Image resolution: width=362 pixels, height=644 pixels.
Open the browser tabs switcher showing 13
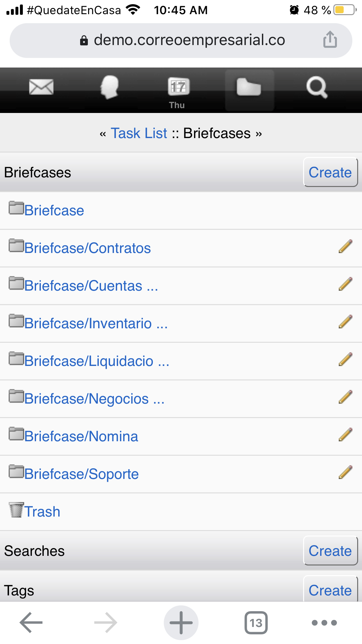256,623
